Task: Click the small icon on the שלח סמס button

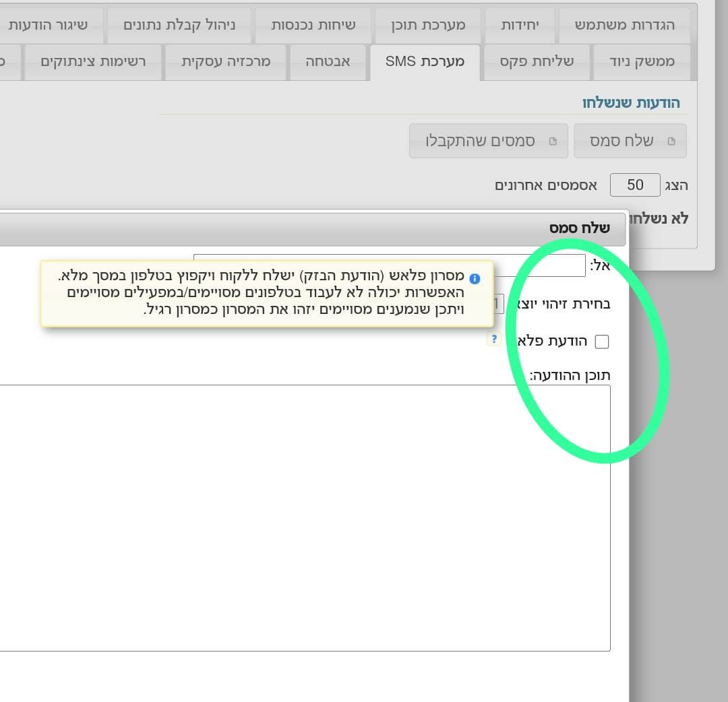Action: click(x=671, y=141)
